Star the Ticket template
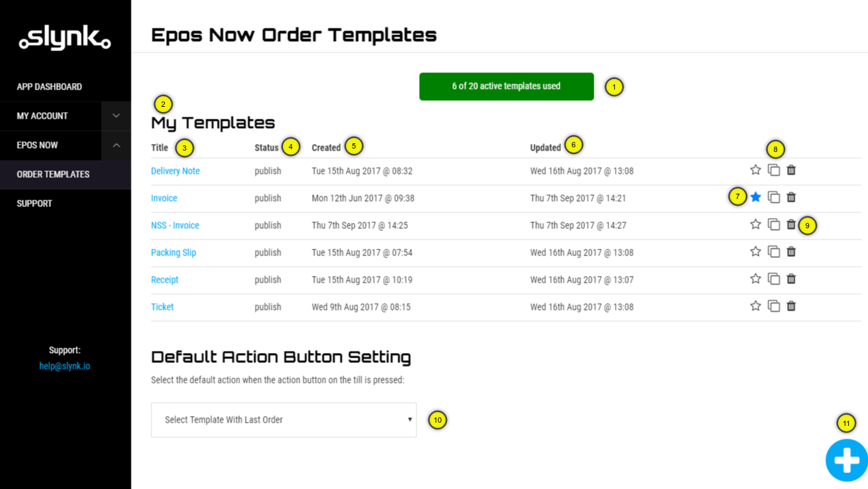 pos(755,307)
